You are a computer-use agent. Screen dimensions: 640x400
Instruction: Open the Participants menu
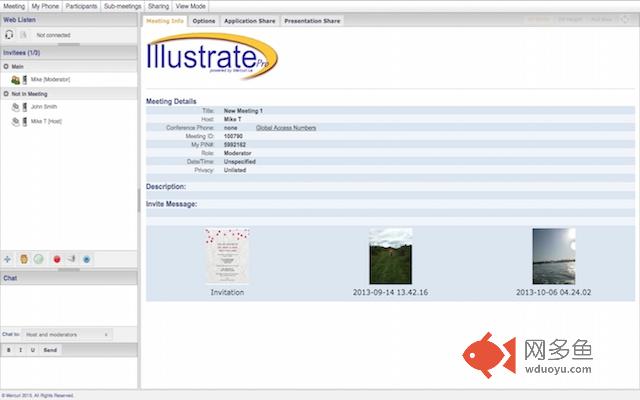coord(81,6)
